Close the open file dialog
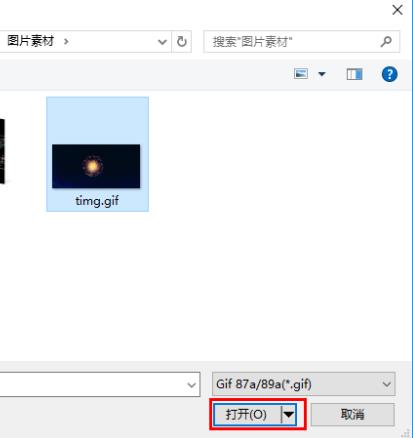Screen dimensions: 413x438 coord(397,10)
